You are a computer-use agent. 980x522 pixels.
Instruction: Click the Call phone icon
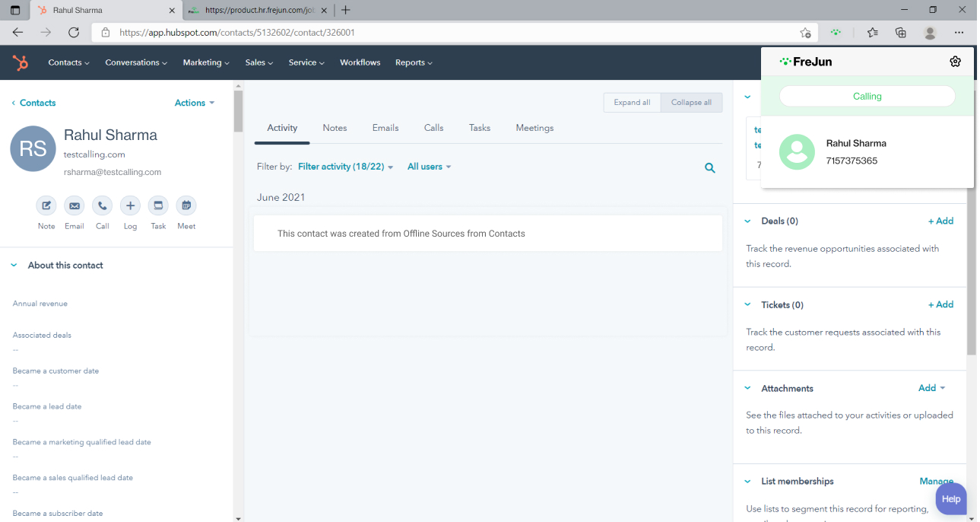coord(103,205)
